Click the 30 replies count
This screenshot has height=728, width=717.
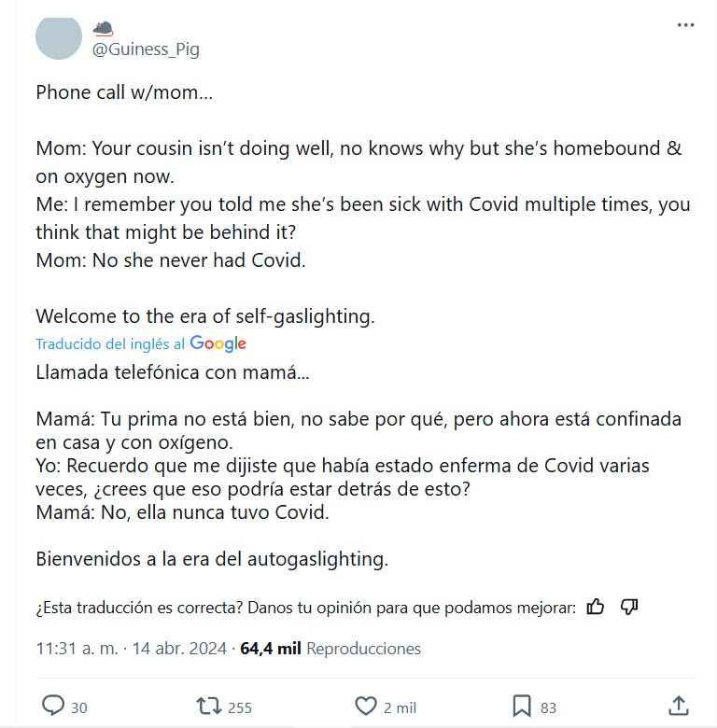tap(79, 707)
